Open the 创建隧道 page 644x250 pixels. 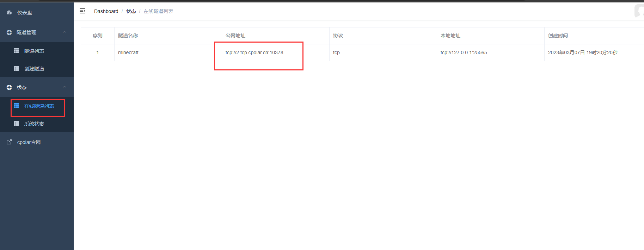[34, 69]
